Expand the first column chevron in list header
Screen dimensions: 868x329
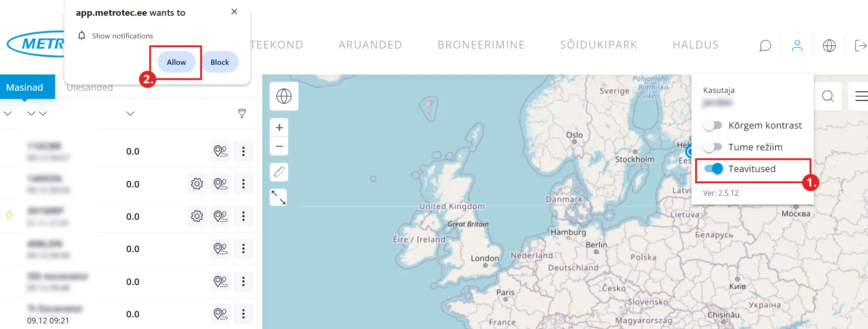tap(8, 113)
